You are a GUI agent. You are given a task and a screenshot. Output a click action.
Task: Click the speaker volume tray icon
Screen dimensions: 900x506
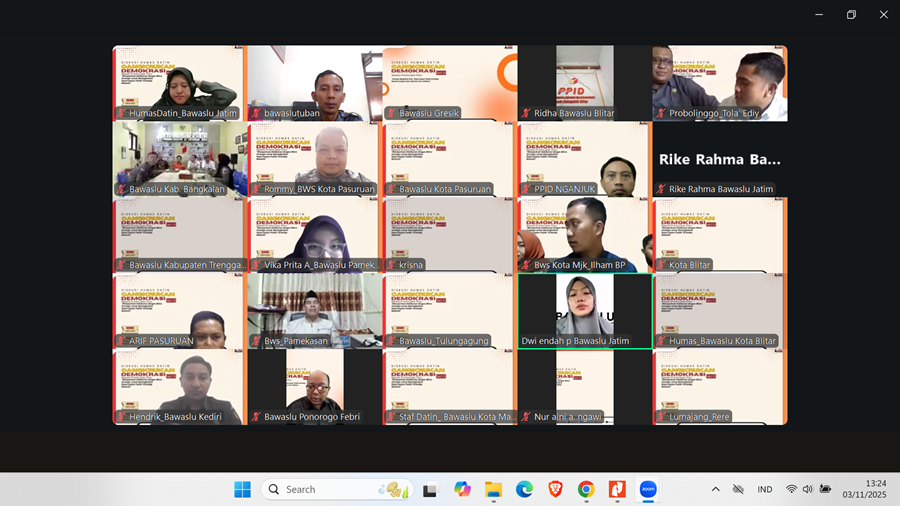[808, 489]
